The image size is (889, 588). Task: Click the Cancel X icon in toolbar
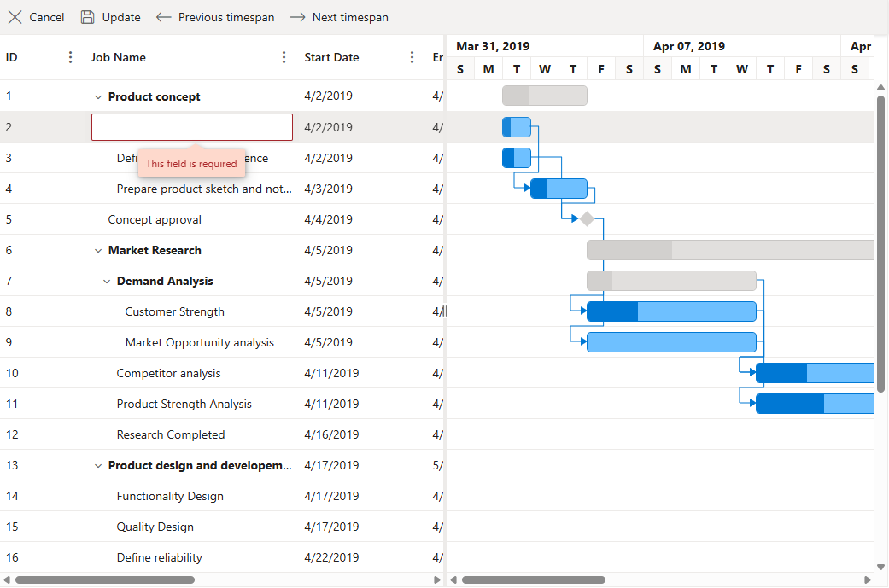coord(15,17)
